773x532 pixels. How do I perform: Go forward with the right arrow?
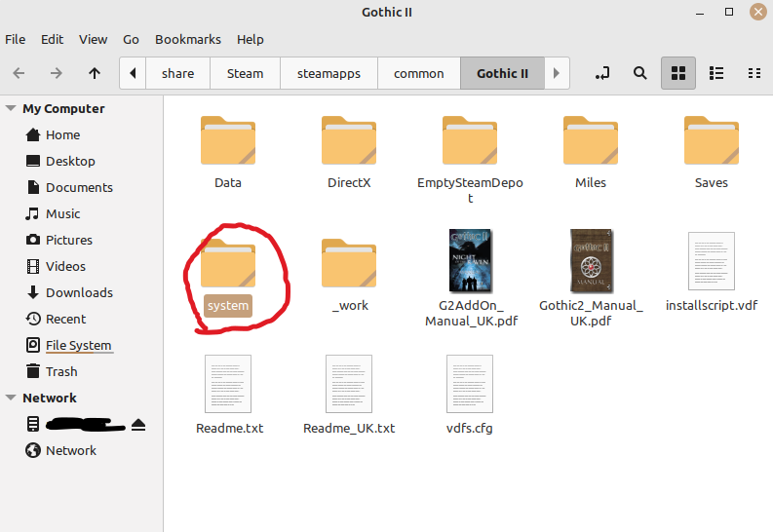click(57, 73)
